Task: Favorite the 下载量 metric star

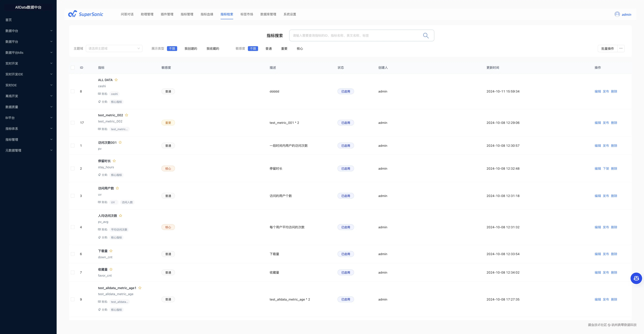Action: 111,251
